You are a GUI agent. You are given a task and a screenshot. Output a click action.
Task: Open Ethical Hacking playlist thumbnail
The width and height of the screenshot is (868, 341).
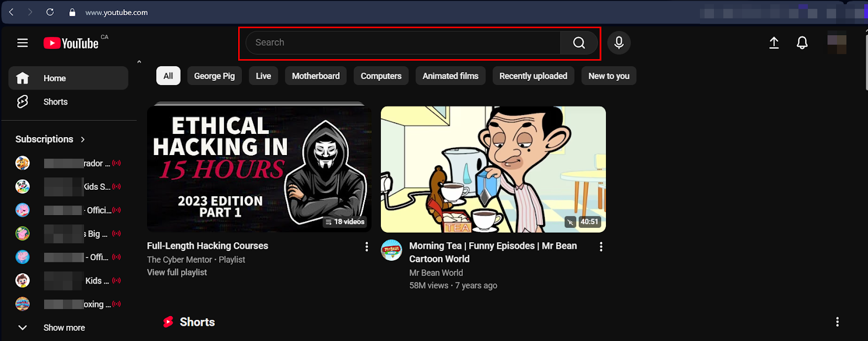[259, 169]
